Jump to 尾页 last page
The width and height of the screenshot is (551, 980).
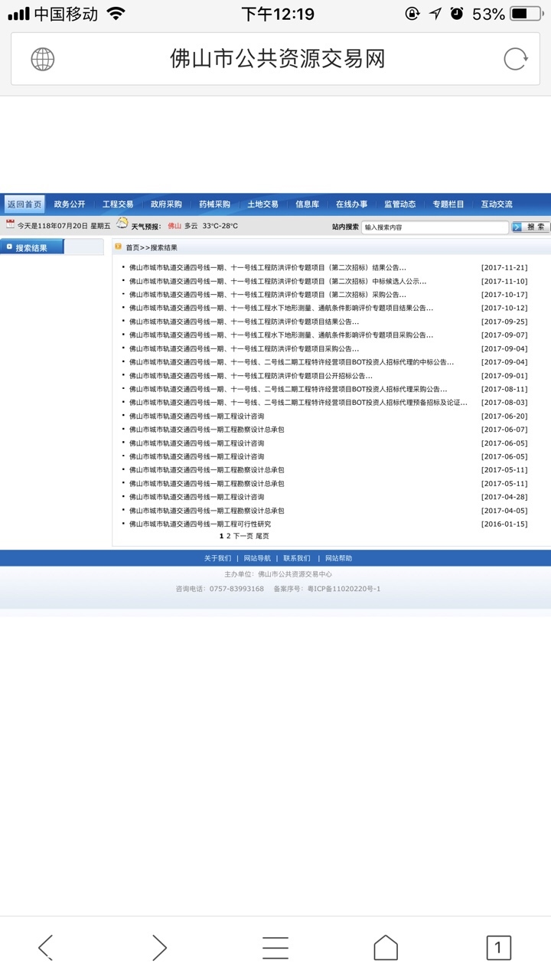tap(262, 536)
